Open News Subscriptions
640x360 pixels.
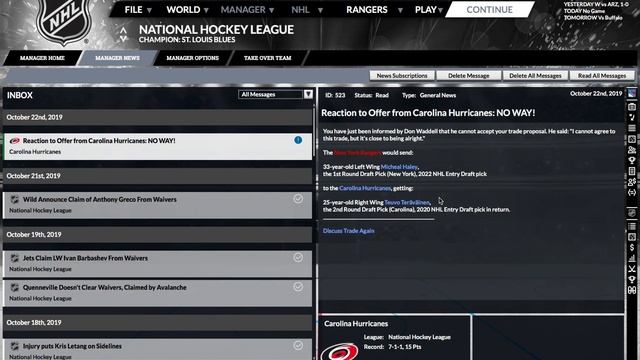pyautogui.click(x=402, y=76)
